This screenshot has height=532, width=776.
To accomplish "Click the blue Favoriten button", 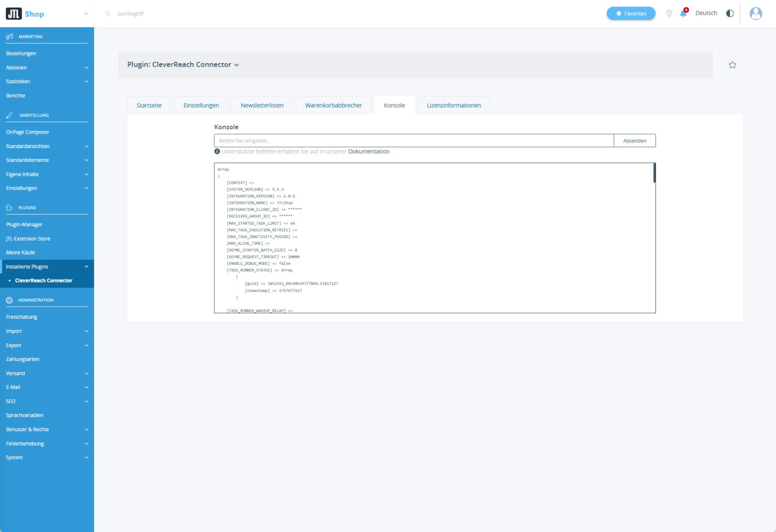I will (631, 13).
